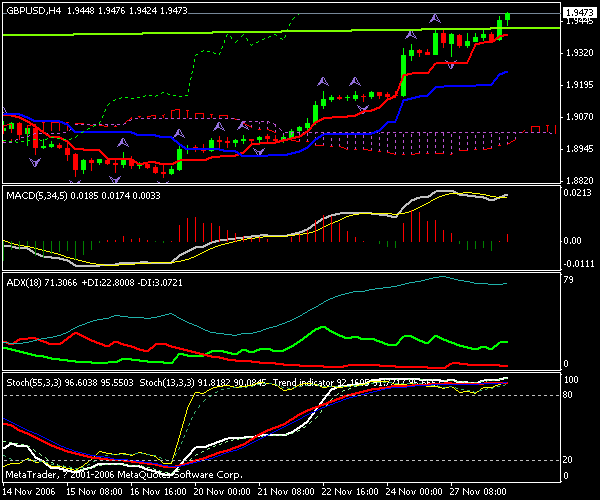Click the 27 Nov 08:00 time label
Viewport: 600px width, 500px height.
tap(478, 492)
